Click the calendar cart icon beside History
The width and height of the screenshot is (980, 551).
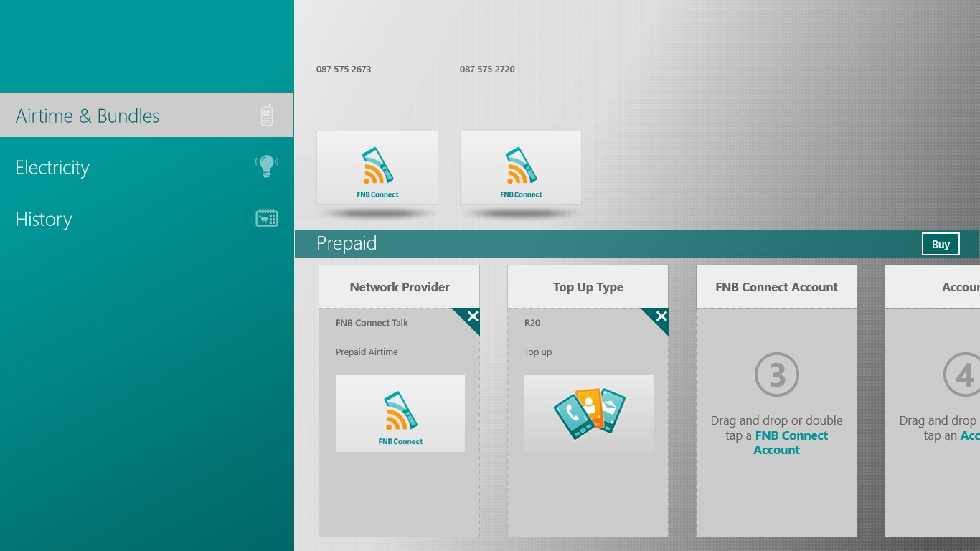click(x=267, y=218)
